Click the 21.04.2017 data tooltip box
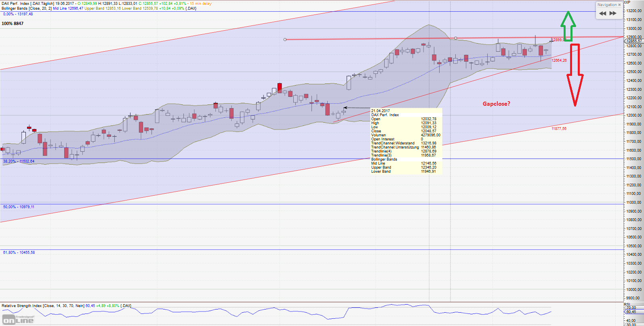 click(x=406, y=141)
